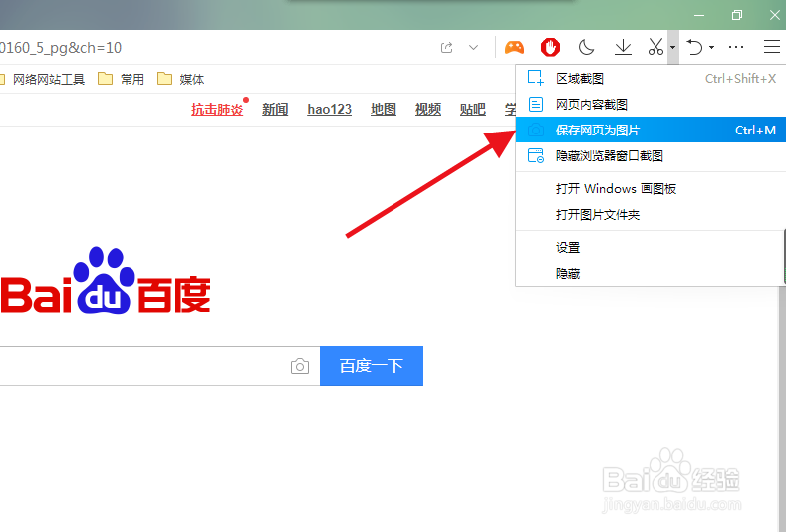Click 隐藏 in screenshot menu
The width and height of the screenshot is (786, 532).
651,274
